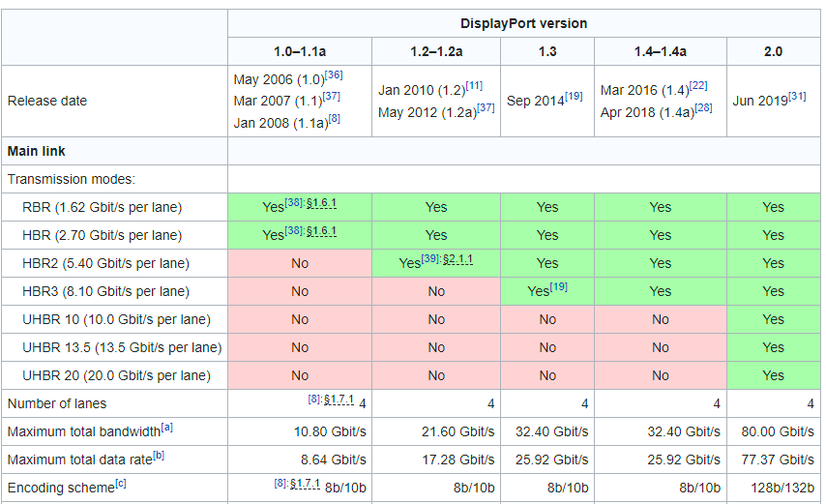Open the §1.7.1 reference in Encoding scheme row
This screenshot has width=826, height=504.
[x=305, y=484]
